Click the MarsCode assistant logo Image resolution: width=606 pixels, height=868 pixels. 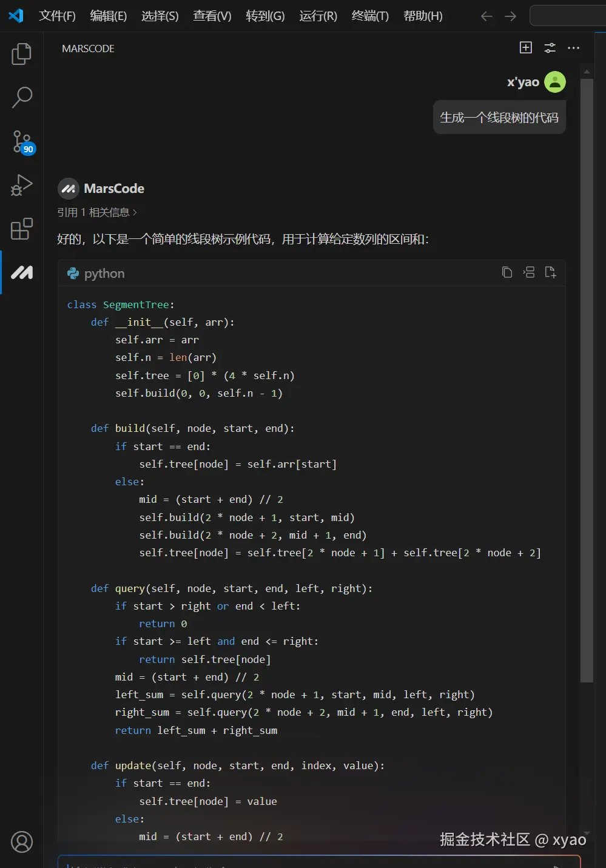tap(69, 189)
